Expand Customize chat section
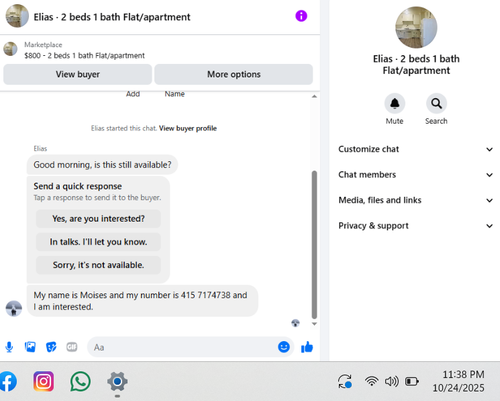The height and width of the screenshot is (401, 500). (416, 149)
